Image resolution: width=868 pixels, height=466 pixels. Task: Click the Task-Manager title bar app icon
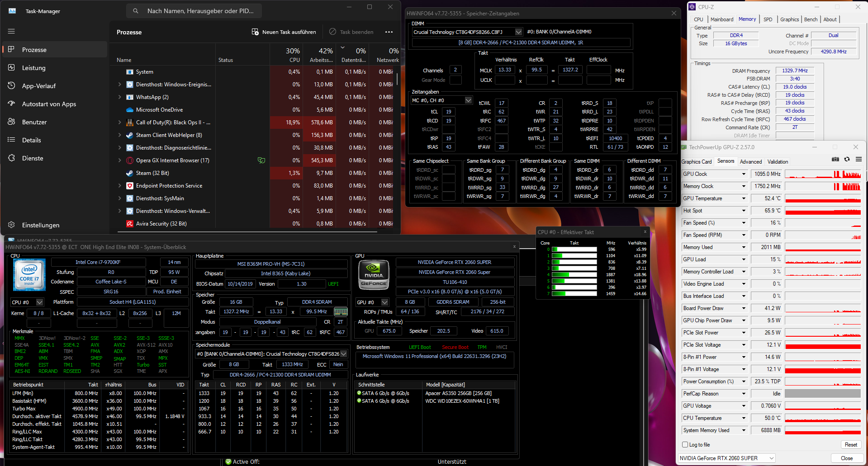pos(12,11)
